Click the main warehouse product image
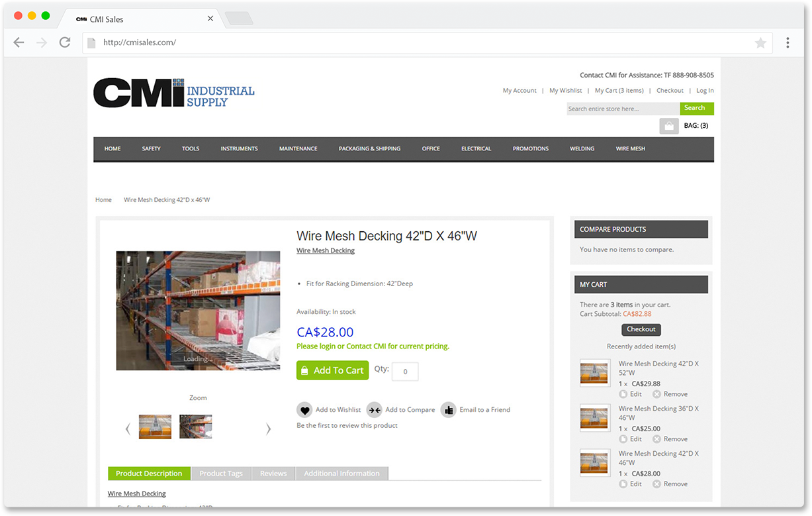The image size is (812, 516). coord(198,311)
